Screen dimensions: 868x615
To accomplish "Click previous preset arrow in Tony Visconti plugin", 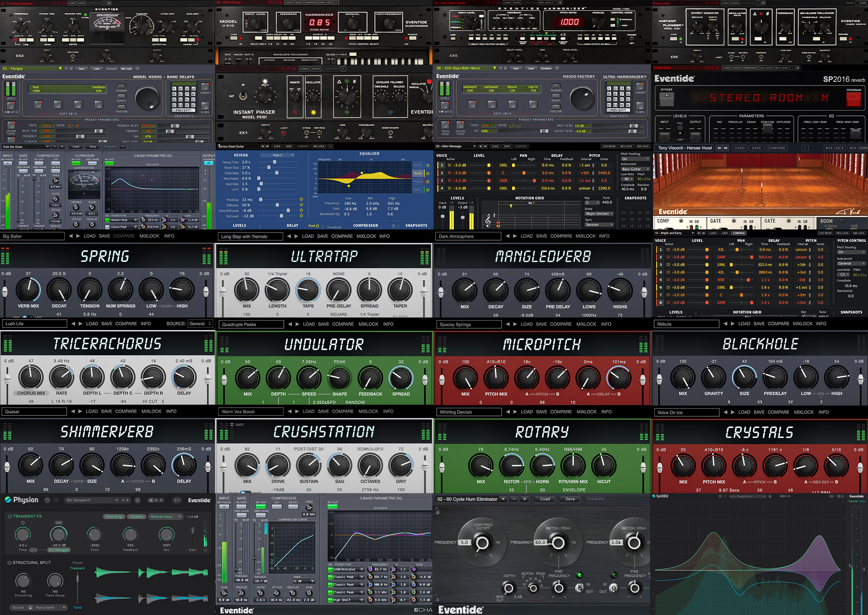I will pos(719,148).
